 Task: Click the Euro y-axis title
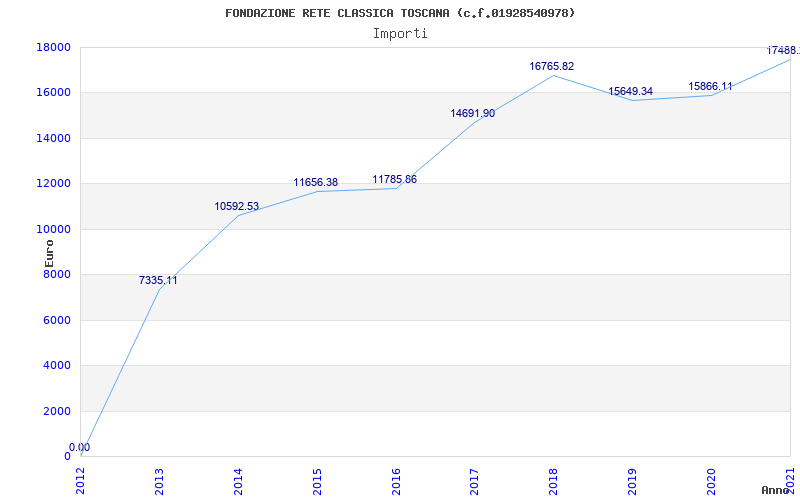click(49, 254)
